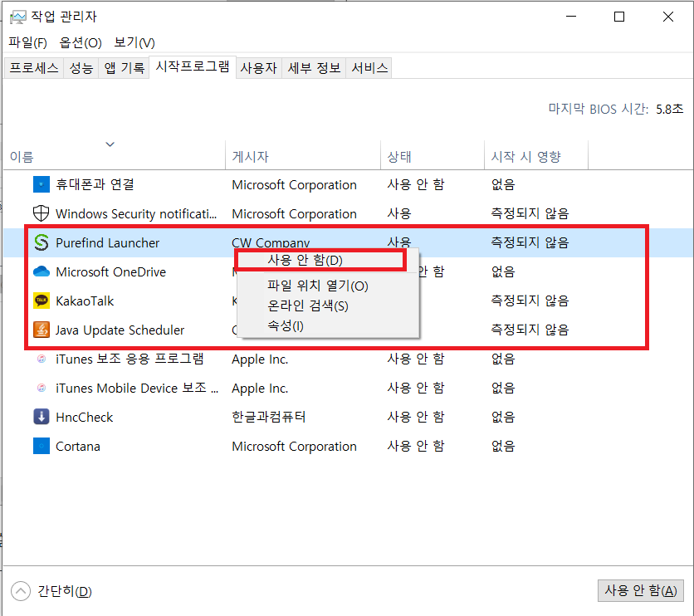Image resolution: width=694 pixels, height=616 pixels.
Task: Switch to the 프로세스 tab
Action: (x=33, y=67)
